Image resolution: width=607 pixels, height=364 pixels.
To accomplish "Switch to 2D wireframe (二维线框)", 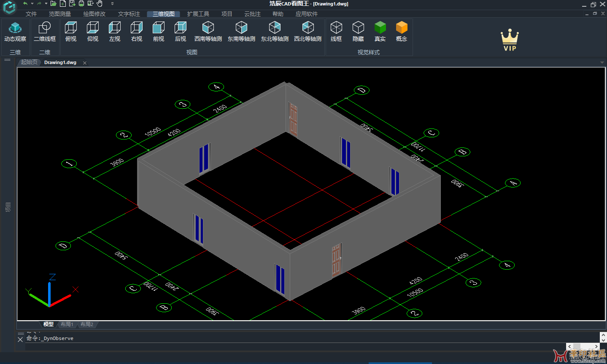I will click(x=45, y=32).
